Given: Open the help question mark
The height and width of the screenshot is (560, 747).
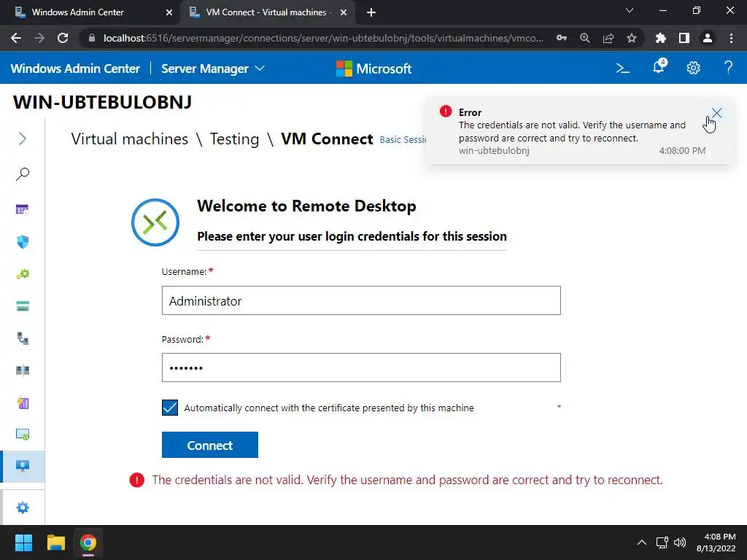Looking at the screenshot, I should coord(728,68).
